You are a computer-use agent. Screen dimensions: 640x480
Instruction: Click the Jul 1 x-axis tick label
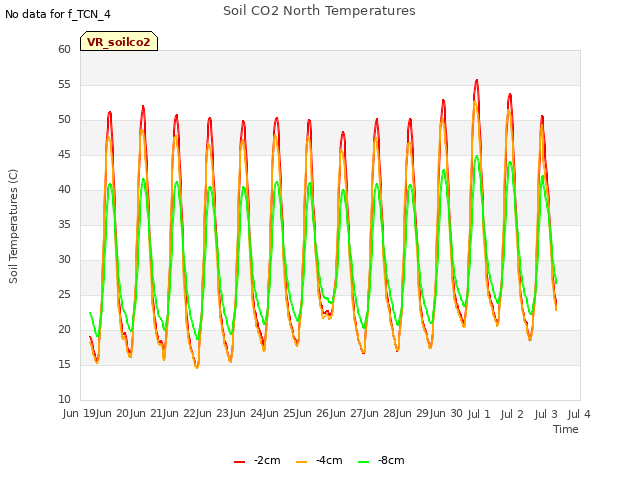point(478,414)
